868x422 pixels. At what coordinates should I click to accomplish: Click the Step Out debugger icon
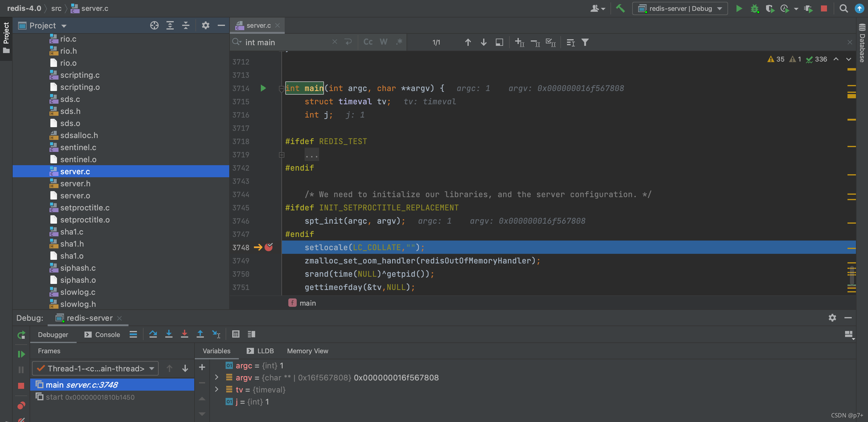(200, 334)
